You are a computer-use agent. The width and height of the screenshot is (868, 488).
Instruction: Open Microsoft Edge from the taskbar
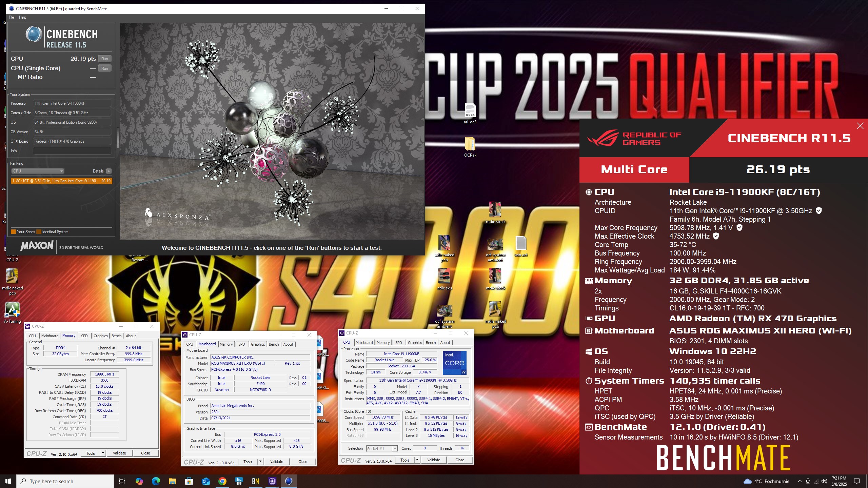click(156, 481)
